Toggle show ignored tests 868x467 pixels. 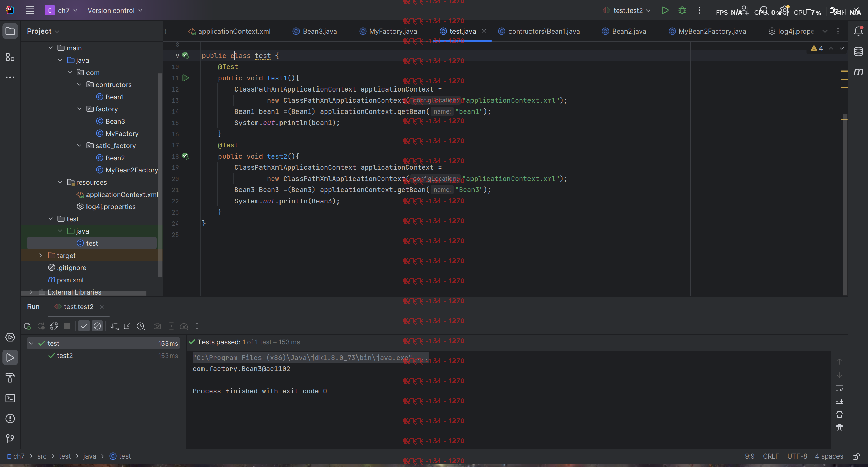(97, 326)
